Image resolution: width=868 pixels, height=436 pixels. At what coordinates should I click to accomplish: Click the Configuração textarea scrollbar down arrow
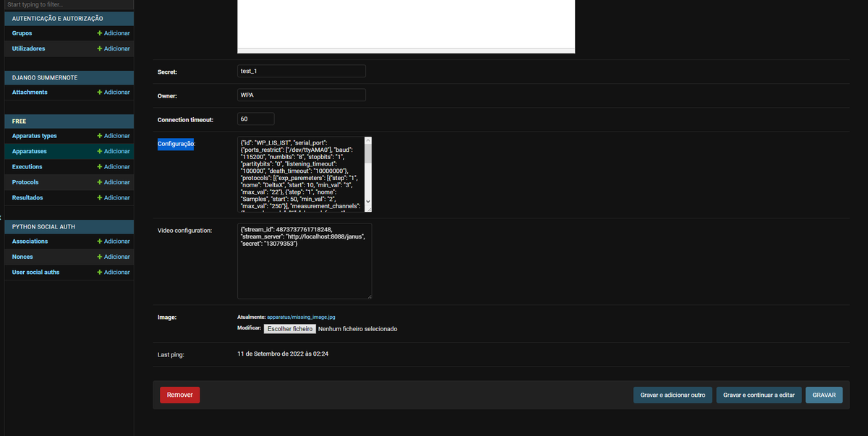[x=367, y=201]
